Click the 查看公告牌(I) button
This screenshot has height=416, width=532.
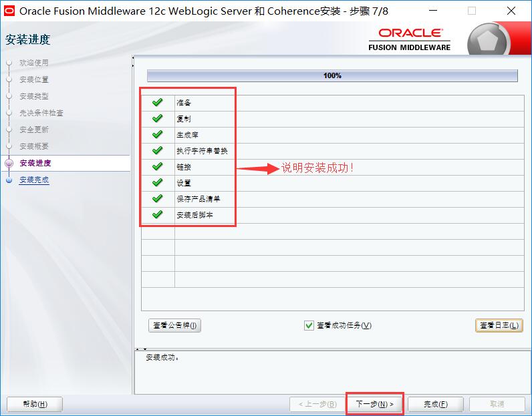tap(174, 325)
